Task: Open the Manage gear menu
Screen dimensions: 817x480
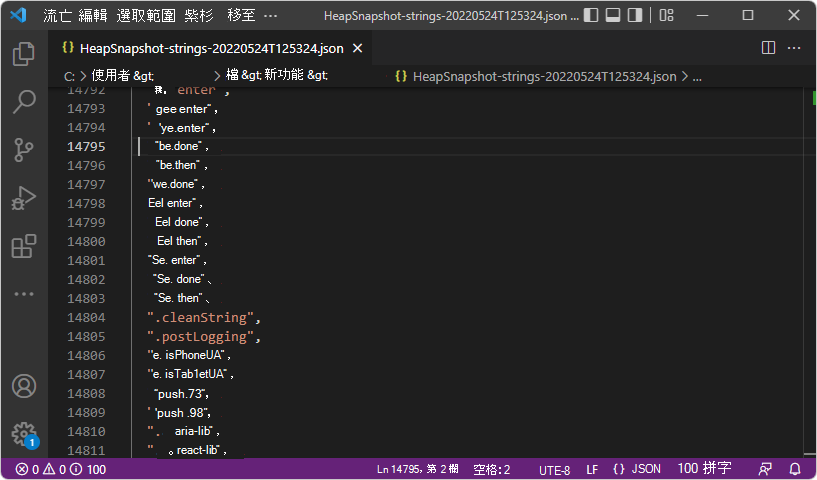Action: [24, 434]
